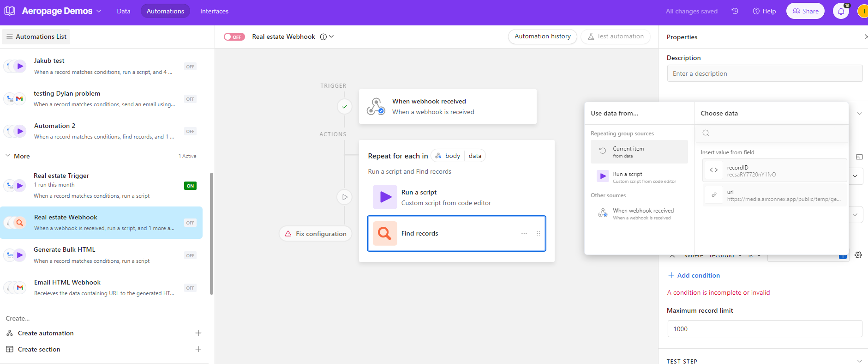868x364 pixels.
Task: Click Fix configuration button
Action: pyautogui.click(x=316, y=234)
